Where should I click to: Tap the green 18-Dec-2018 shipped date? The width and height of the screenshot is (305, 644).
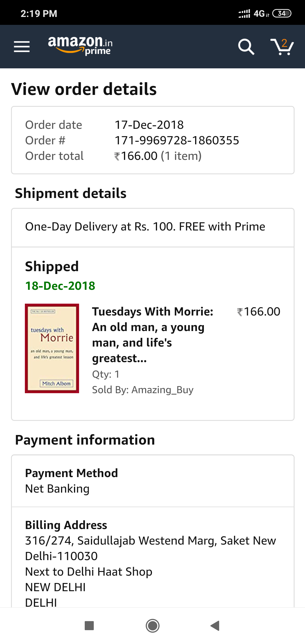[60, 286]
